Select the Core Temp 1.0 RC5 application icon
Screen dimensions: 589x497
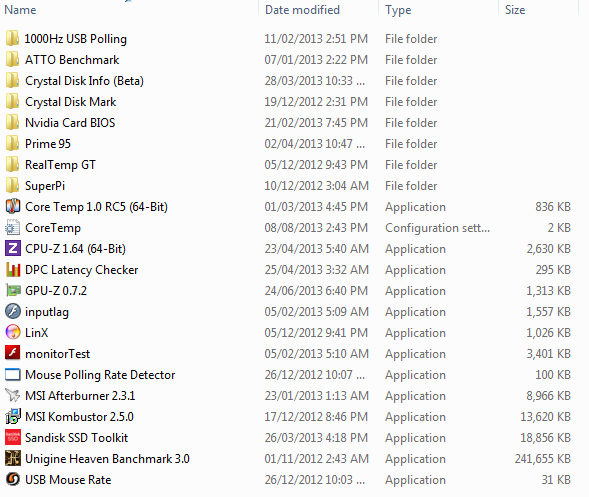(x=13, y=206)
